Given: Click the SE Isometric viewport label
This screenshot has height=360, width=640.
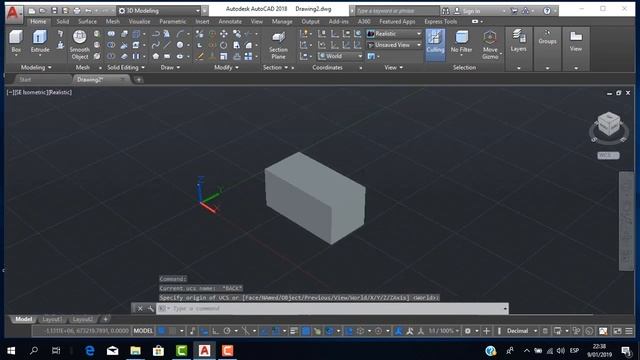Looking at the screenshot, I should coord(30,92).
